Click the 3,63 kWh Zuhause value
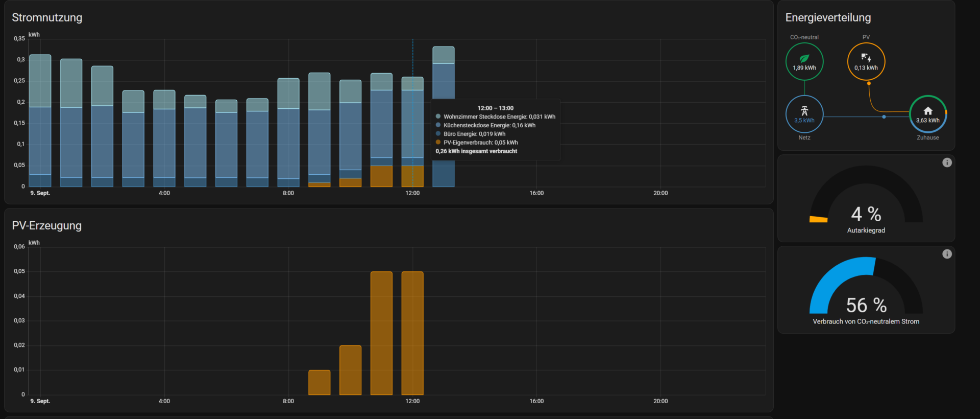Screen dimensions: 980x419 (928, 121)
